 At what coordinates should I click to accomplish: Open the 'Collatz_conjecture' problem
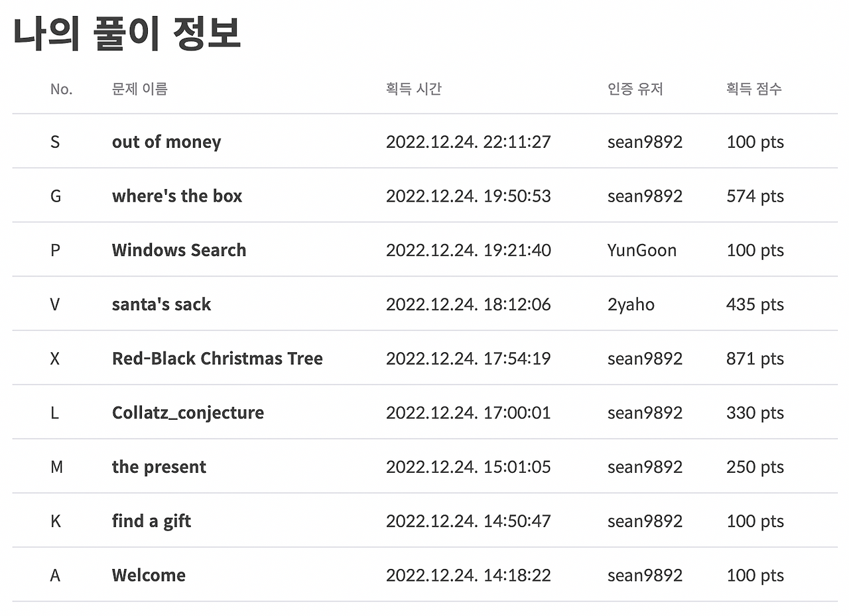[x=188, y=412]
